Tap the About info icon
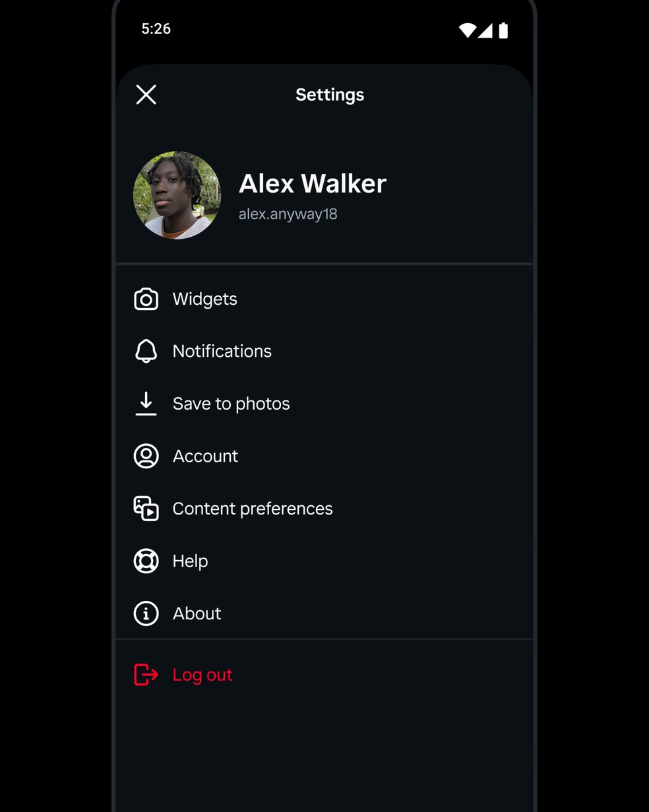 (146, 613)
